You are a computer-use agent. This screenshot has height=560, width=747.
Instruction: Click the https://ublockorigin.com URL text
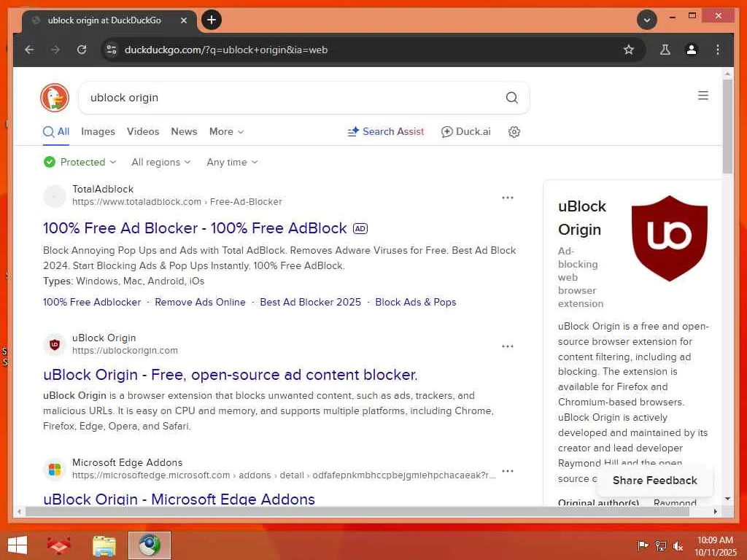(125, 351)
